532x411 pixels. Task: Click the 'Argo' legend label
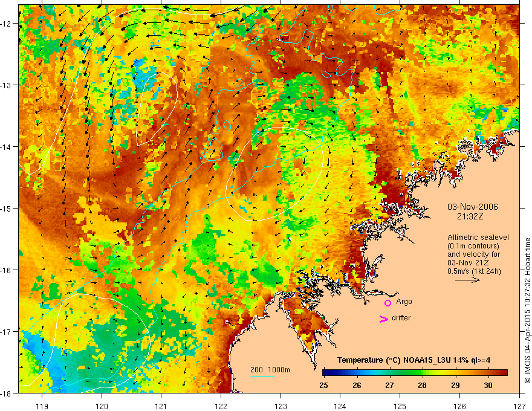[x=404, y=302]
